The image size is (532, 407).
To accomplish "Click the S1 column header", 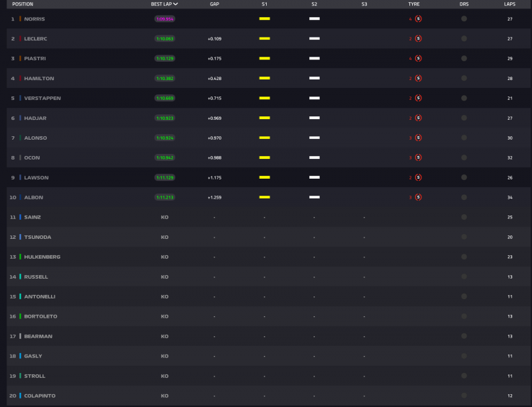I will click(x=265, y=4).
